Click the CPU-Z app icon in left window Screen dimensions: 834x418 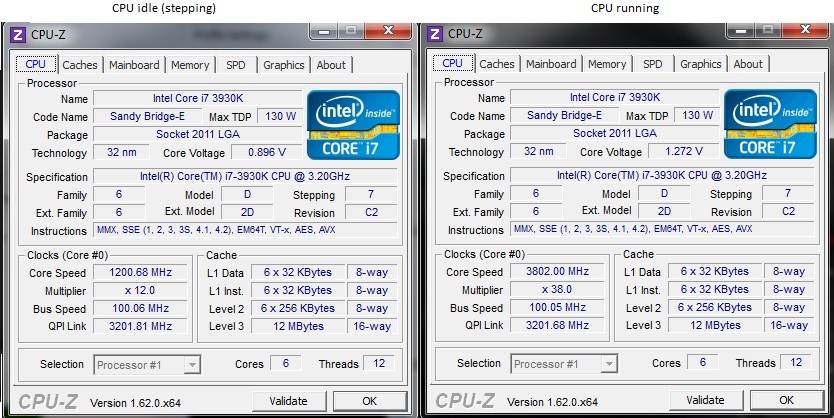18,35
